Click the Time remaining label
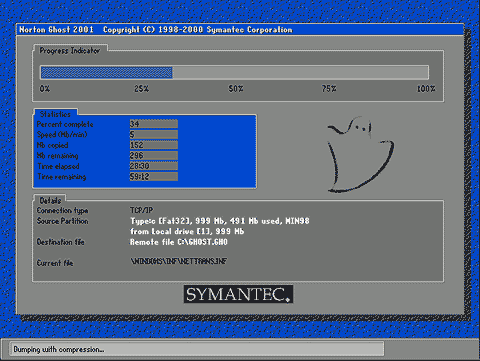480x361 pixels. click(62, 177)
